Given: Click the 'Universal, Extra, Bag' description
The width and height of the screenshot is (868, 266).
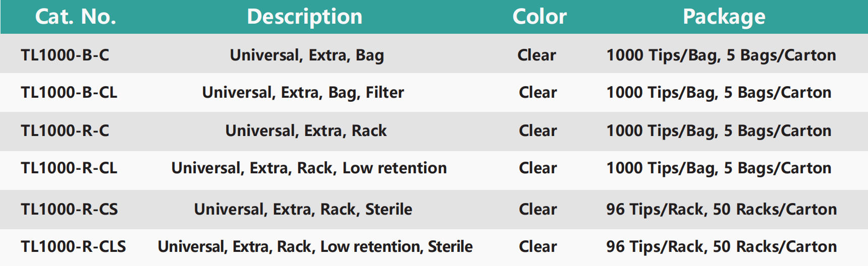Looking at the screenshot, I should 307,55.
